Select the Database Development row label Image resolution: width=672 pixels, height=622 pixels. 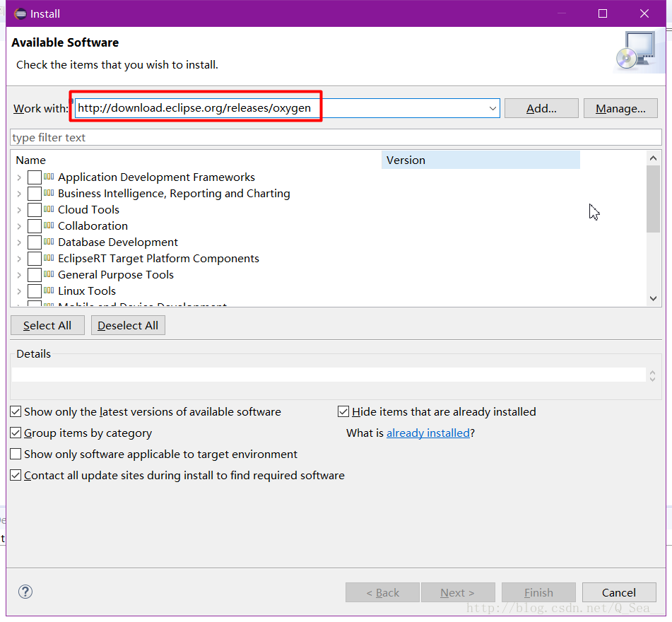117,242
